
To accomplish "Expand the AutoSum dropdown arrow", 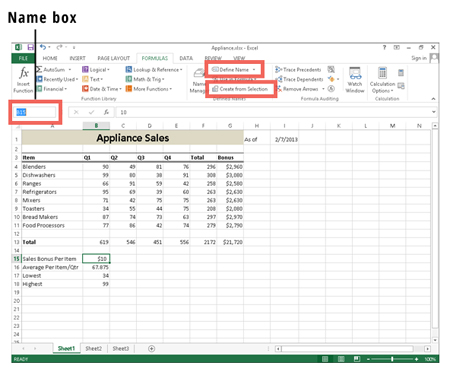I will pos(70,70).
